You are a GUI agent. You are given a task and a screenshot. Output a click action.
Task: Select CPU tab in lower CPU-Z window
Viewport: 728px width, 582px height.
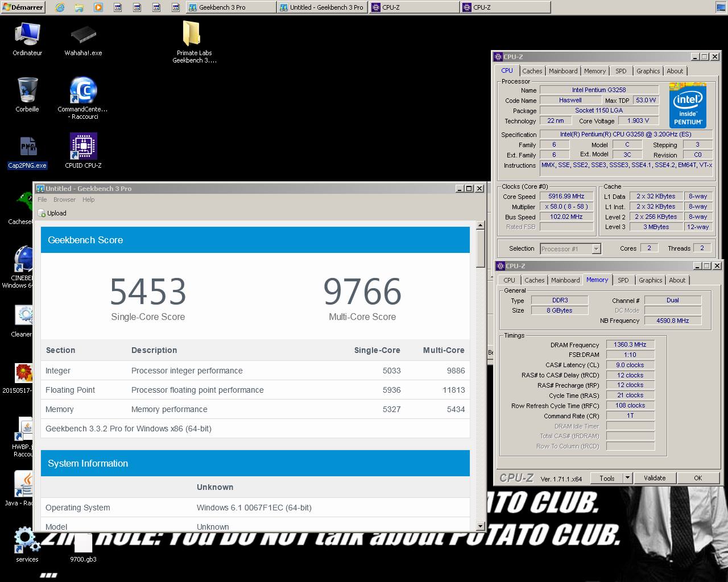click(509, 280)
